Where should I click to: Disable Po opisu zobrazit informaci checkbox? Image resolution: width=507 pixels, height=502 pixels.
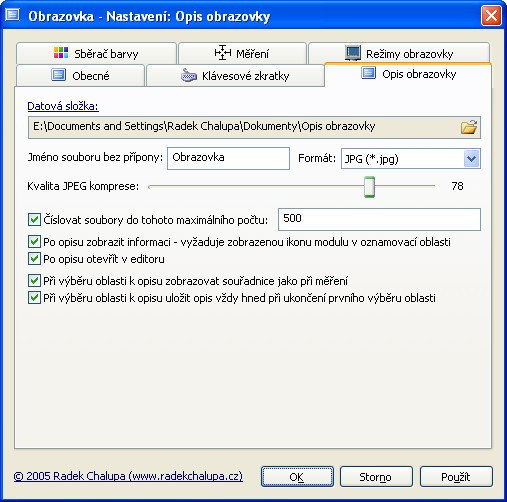[34, 242]
